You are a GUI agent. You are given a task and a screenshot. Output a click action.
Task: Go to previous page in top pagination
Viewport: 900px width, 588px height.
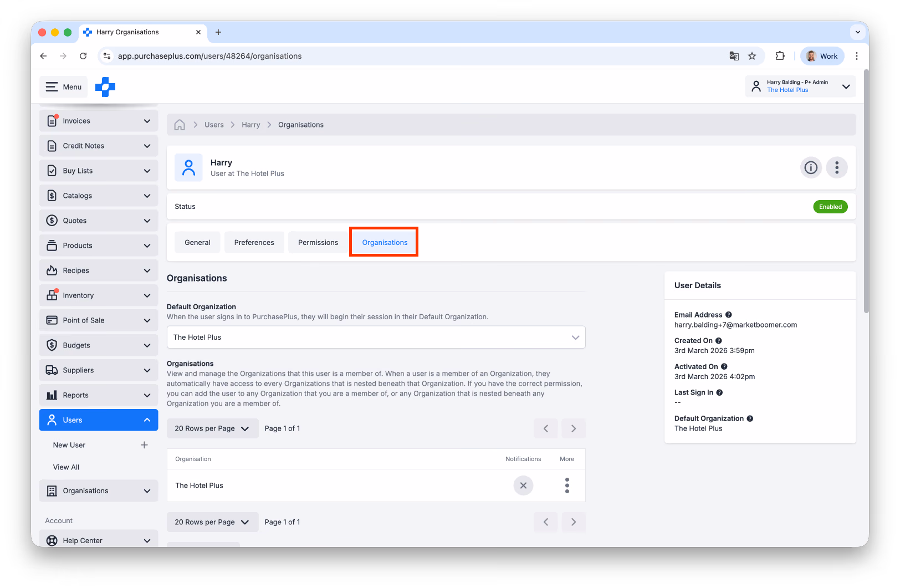pos(546,428)
